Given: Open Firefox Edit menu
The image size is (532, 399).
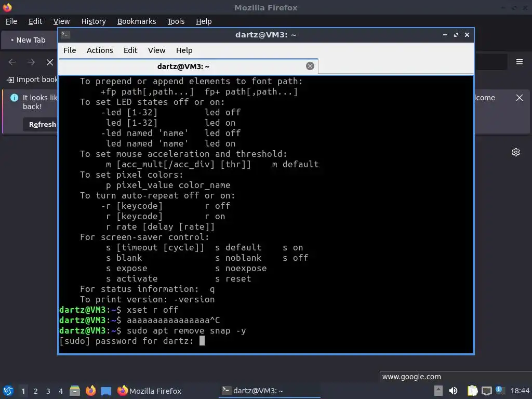Looking at the screenshot, I should pyautogui.click(x=35, y=21).
